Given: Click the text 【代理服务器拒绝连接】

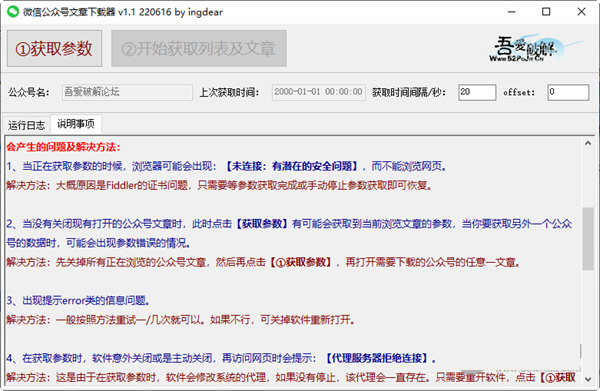Looking at the screenshot, I should coord(376,358).
